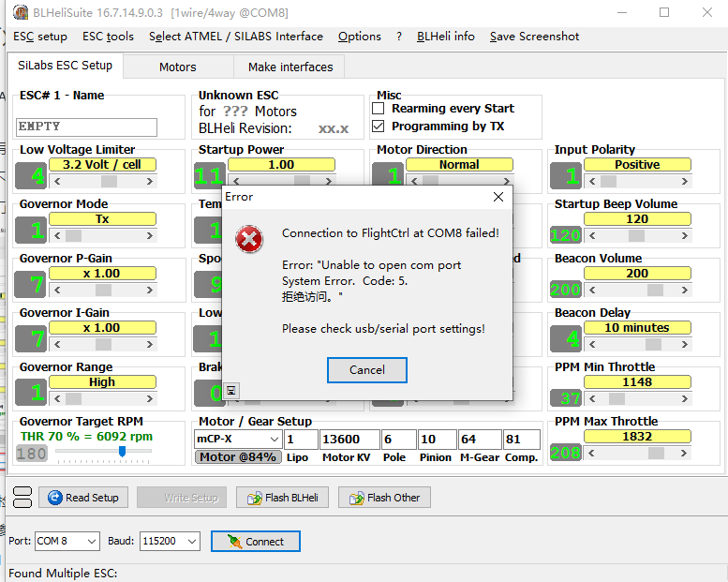Image resolution: width=728 pixels, height=582 pixels.
Task: Increase Governor I-Gain with its right arrow
Action: pos(150,344)
